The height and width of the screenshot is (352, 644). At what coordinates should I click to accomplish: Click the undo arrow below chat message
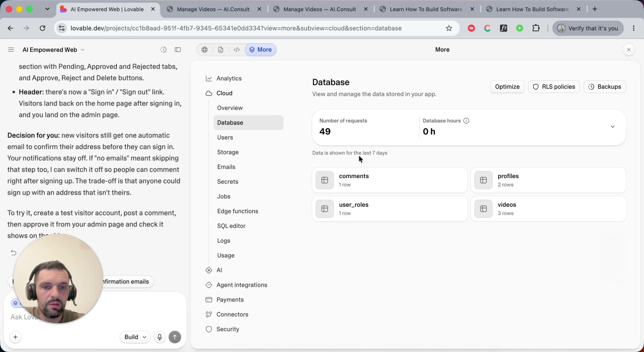coord(13,253)
